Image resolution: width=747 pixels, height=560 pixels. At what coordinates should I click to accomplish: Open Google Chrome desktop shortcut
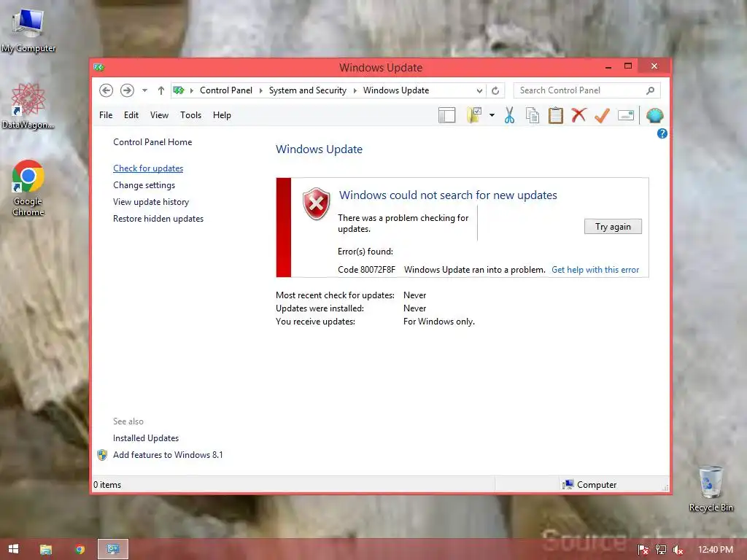28,189
